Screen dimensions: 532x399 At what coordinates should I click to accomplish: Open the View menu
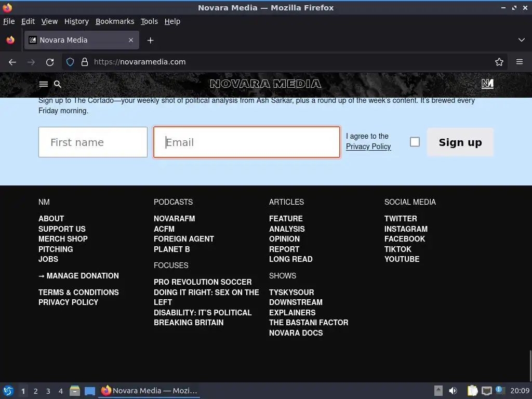49,21
